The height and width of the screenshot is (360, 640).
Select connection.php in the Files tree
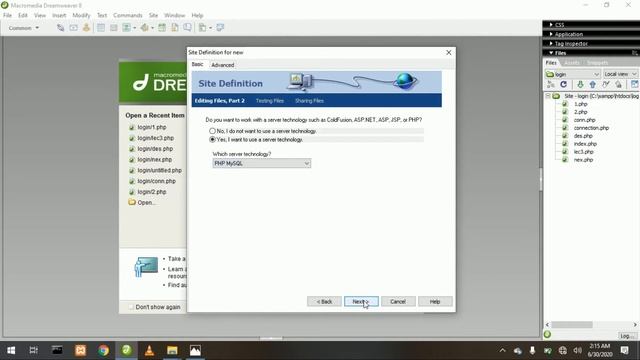[x=591, y=128]
